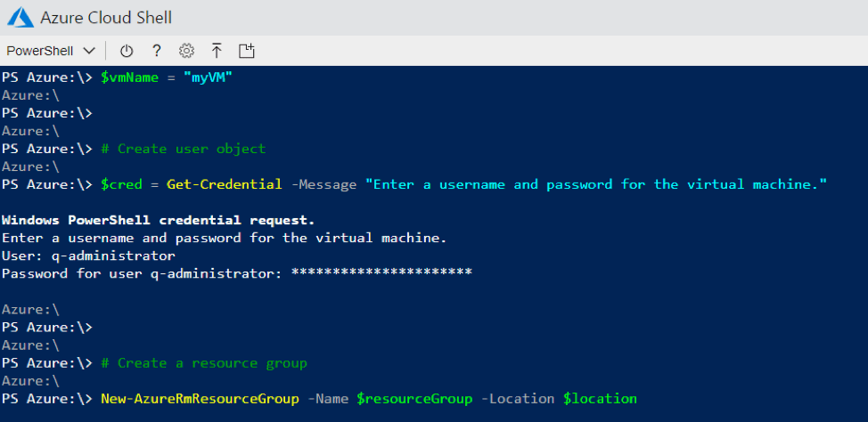Click the '# Create a resource group' comment
868x422 pixels.
(x=204, y=363)
